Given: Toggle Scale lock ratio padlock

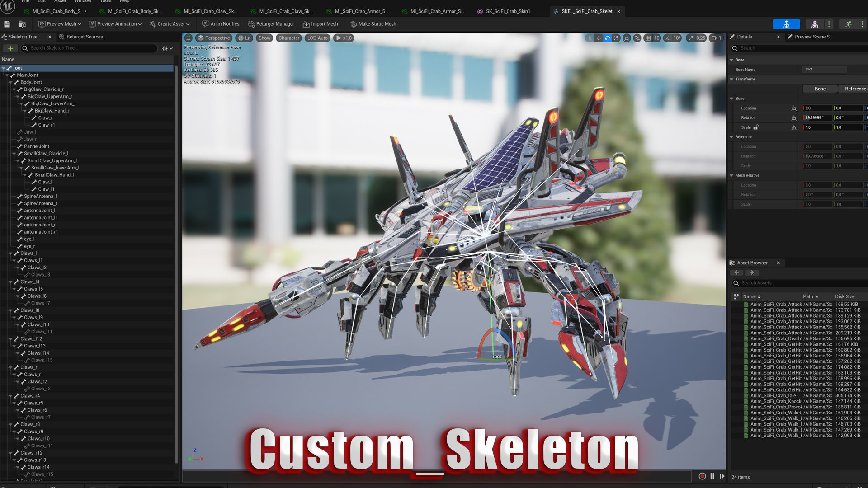Looking at the screenshot, I should 755,127.
